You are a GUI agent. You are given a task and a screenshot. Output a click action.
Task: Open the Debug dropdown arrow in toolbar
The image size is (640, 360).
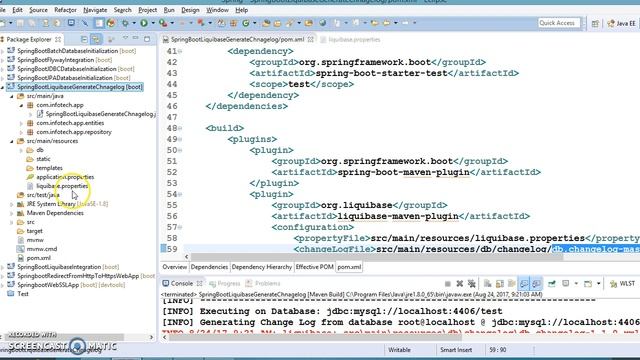click(133, 23)
